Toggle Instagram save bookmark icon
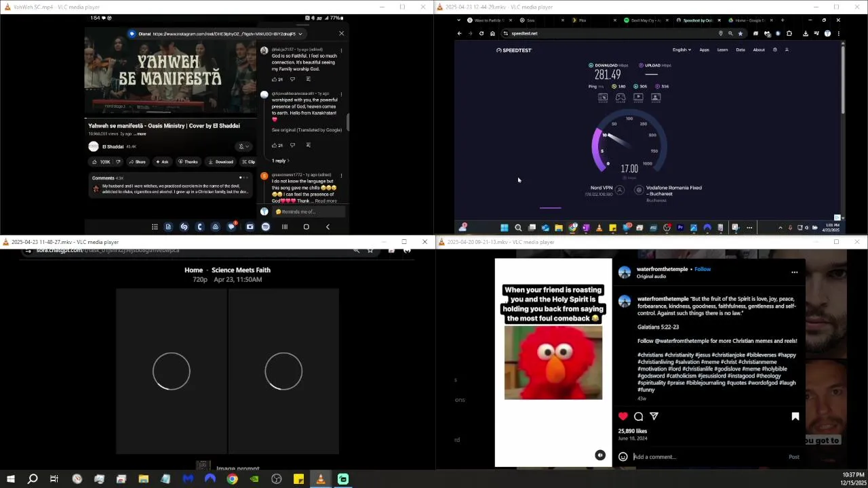This screenshot has width=868, height=488. pyautogui.click(x=795, y=416)
